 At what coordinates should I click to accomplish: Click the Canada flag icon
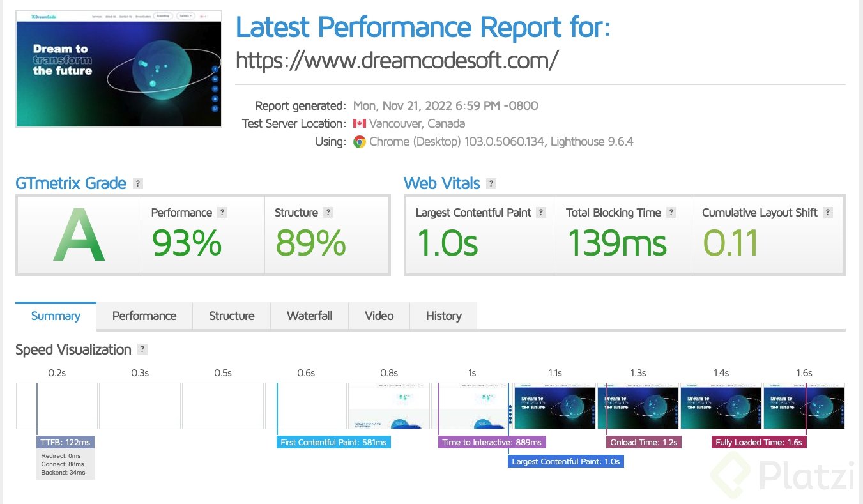(360, 124)
